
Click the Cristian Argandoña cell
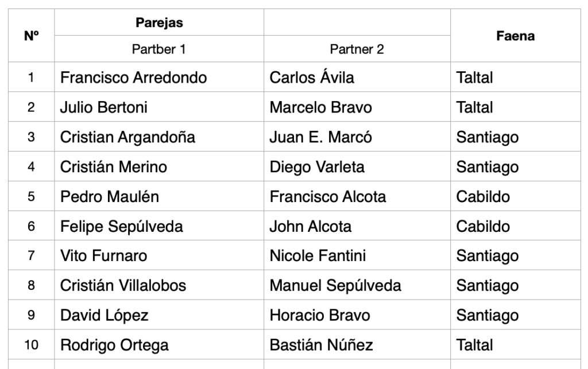[x=127, y=137]
